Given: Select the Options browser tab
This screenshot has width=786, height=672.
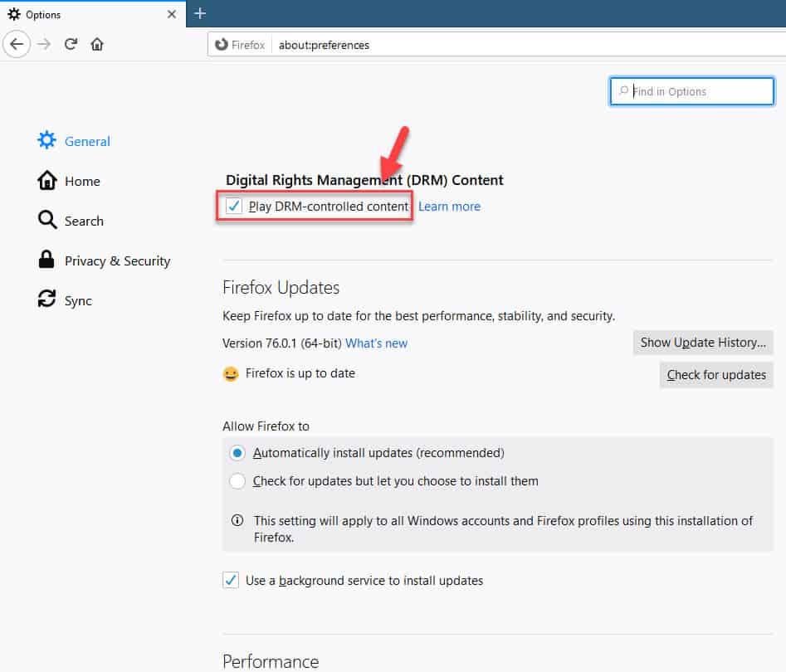Looking at the screenshot, I should [x=93, y=14].
